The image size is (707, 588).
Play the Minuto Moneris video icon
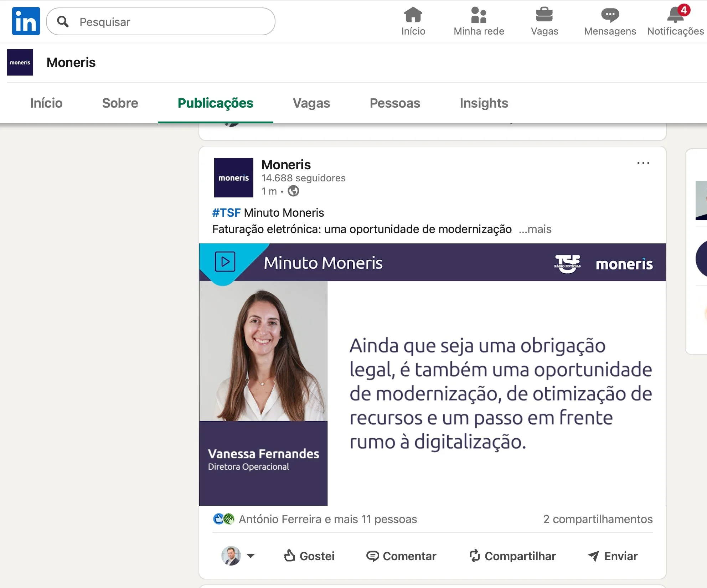[225, 262]
